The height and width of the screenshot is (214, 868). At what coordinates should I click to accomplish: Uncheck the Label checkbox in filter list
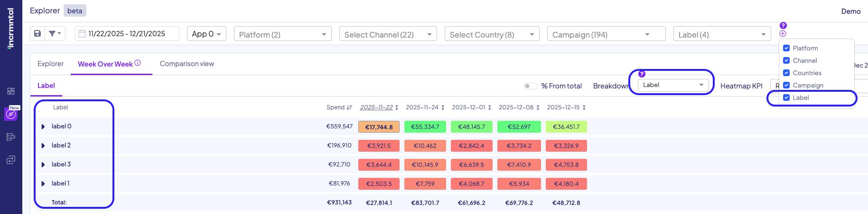click(786, 97)
